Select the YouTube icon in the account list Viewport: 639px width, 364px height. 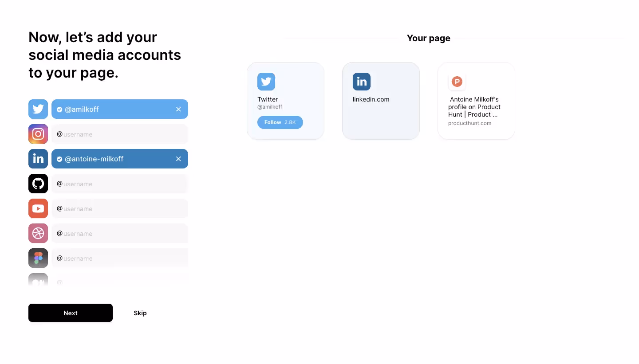point(38,208)
